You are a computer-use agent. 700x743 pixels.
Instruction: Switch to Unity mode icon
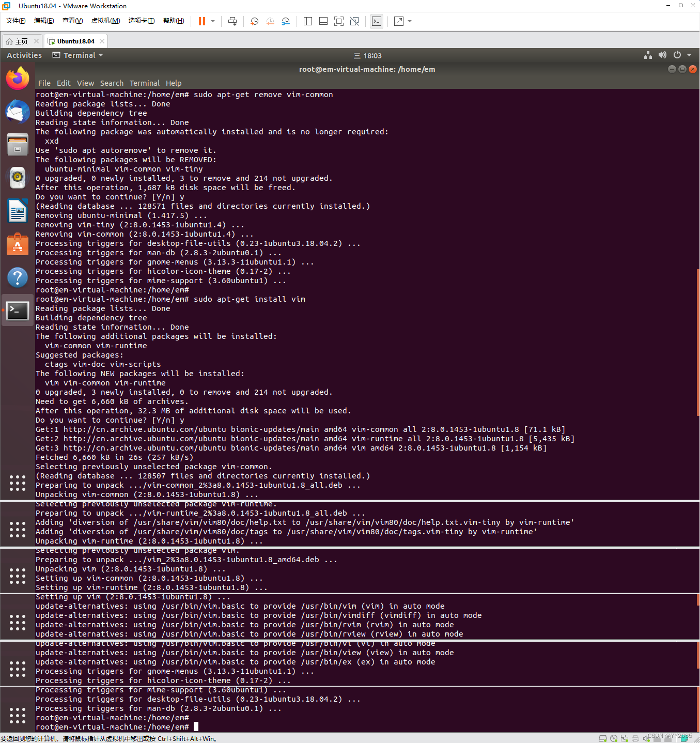[354, 21]
